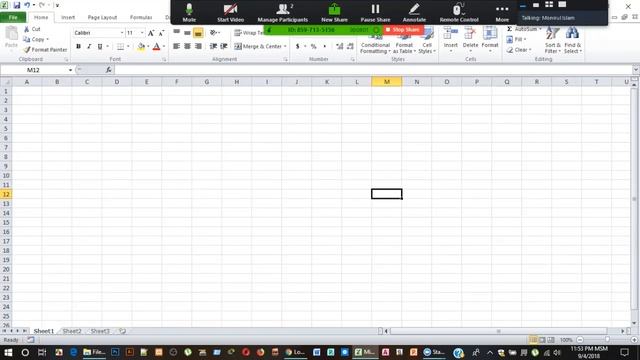Open Find & Select binoculars tool
Screen dimensions: 640x360
572,40
